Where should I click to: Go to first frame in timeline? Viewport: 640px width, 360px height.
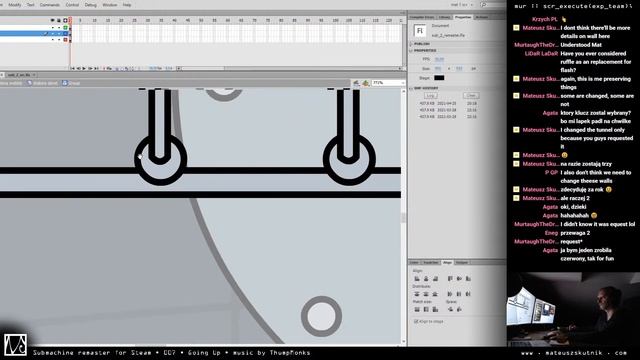[73, 69]
